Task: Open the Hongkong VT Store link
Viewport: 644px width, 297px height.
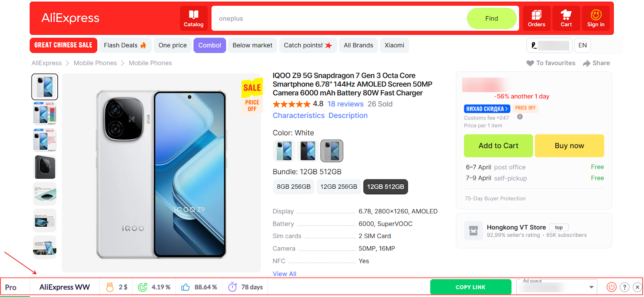Action: tap(516, 227)
